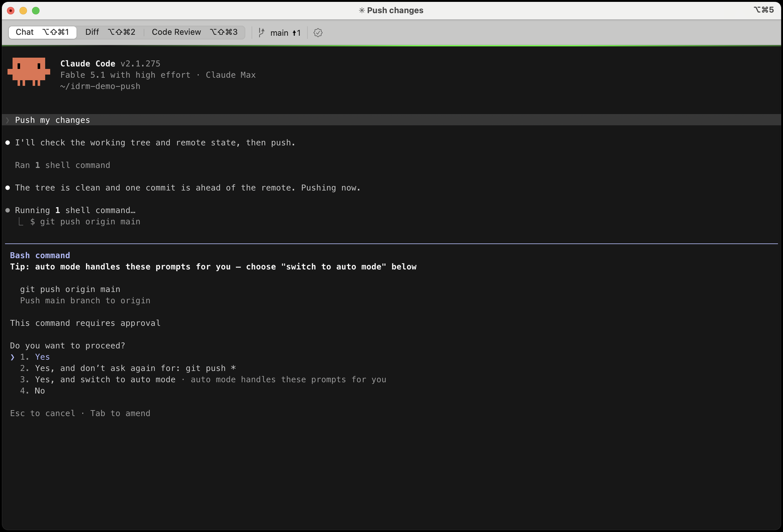This screenshot has width=783, height=532.
Task: Click the 'This command requires approval' line
Action: click(x=85, y=323)
